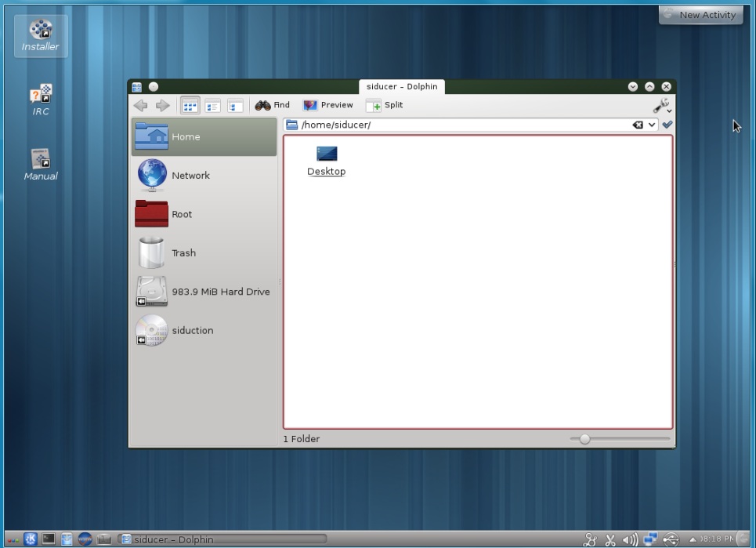
Task: Launch the terminal from the panel
Action: [x=49, y=539]
